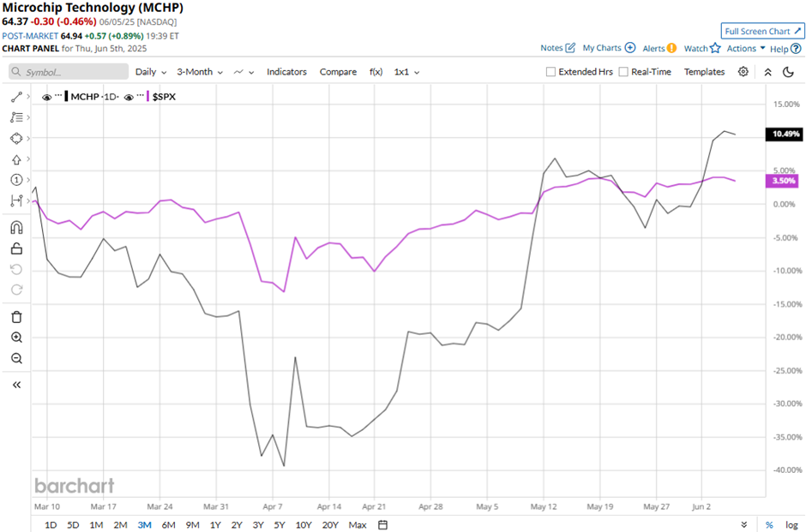Click the 3.50% SPX price label
Image resolution: width=806 pixels, height=532 pixels.
(782, 181)
